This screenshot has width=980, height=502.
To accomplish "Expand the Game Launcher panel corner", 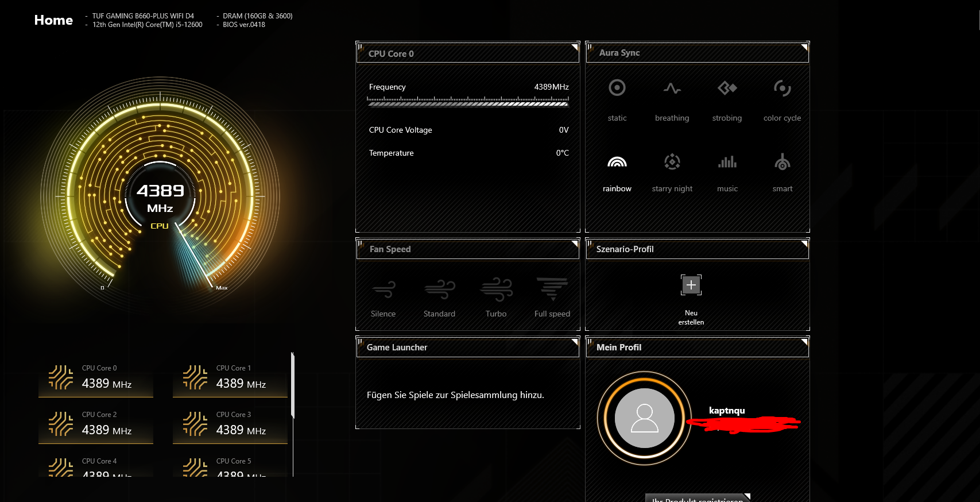I will click(x=575, y=342).
